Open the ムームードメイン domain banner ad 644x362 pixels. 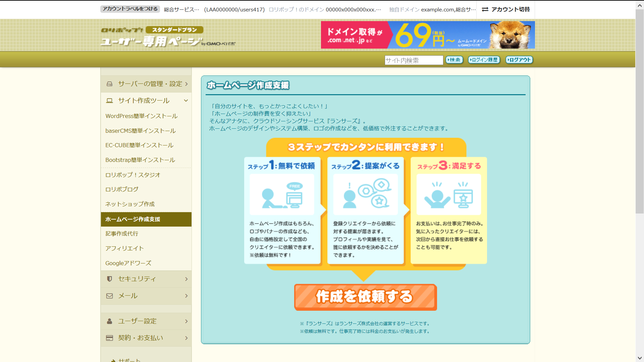click(x=428, y=35)
